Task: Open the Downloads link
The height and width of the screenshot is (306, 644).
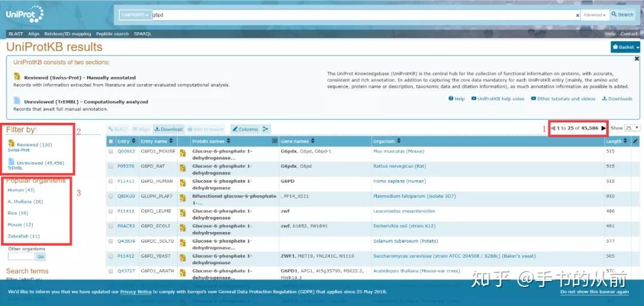Action: pyautogui.click(x=617, y=98)
